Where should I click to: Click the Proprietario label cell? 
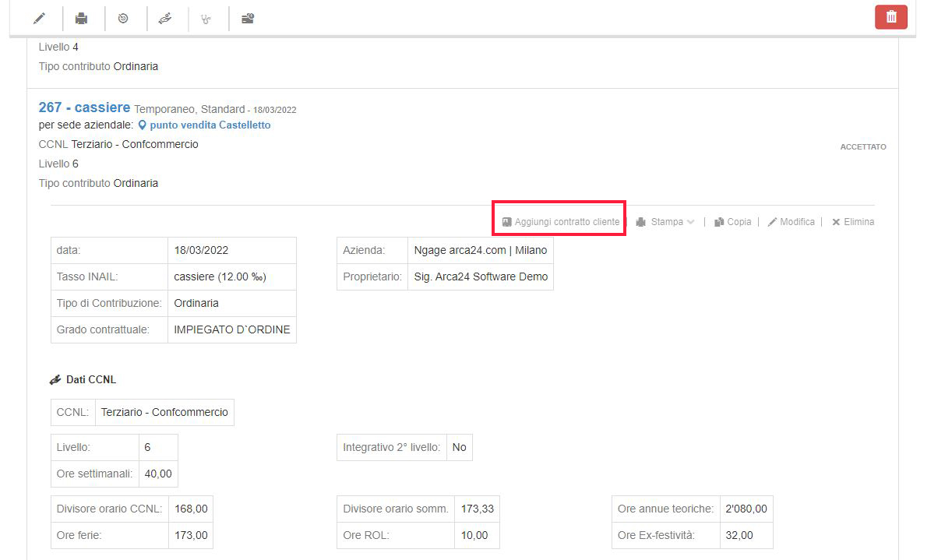[x=372, y=276]
